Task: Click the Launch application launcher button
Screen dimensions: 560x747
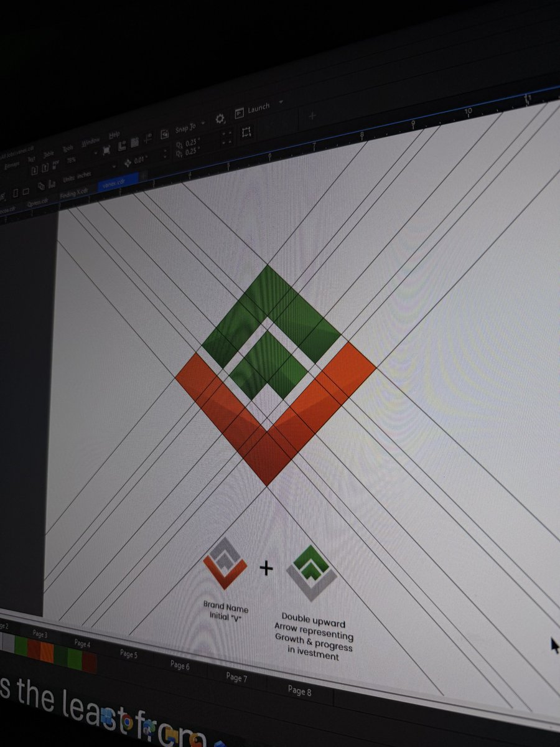Action: click(251, 110)
